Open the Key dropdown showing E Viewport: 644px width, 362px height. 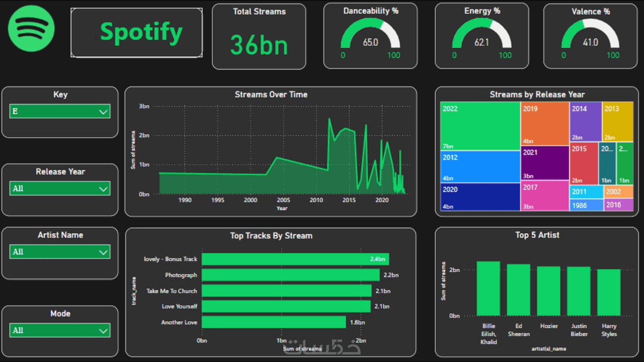[x=60, y=111]
